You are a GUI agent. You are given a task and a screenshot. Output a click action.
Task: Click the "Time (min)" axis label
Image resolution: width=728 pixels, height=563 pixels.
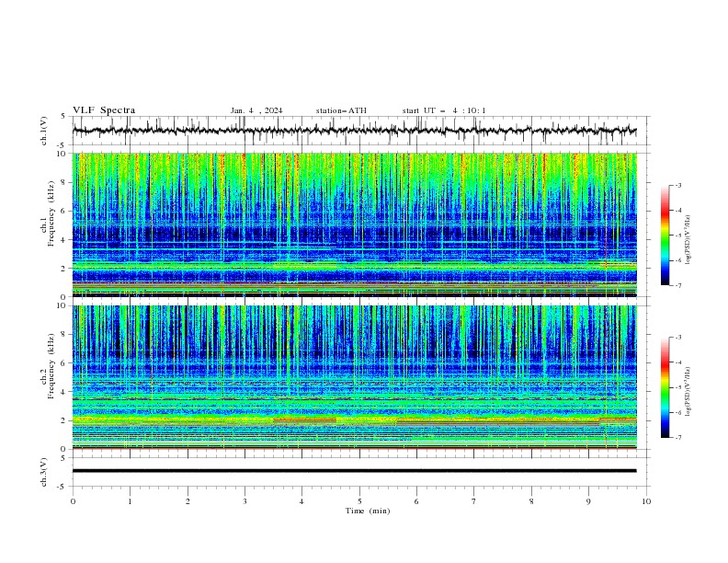pyautogui.click(x=368, y=511)
